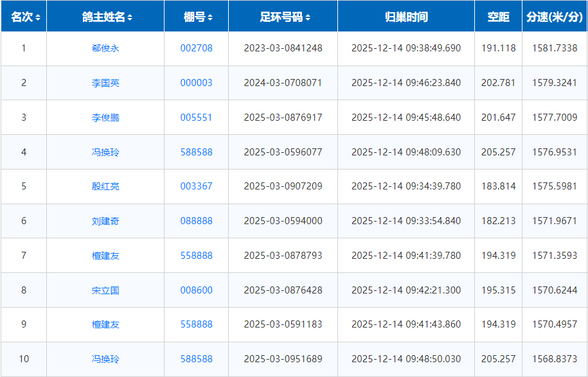588x377 pixels.
Task: Click the 归巢时间 column header
Action: click(x=406, y=17)
